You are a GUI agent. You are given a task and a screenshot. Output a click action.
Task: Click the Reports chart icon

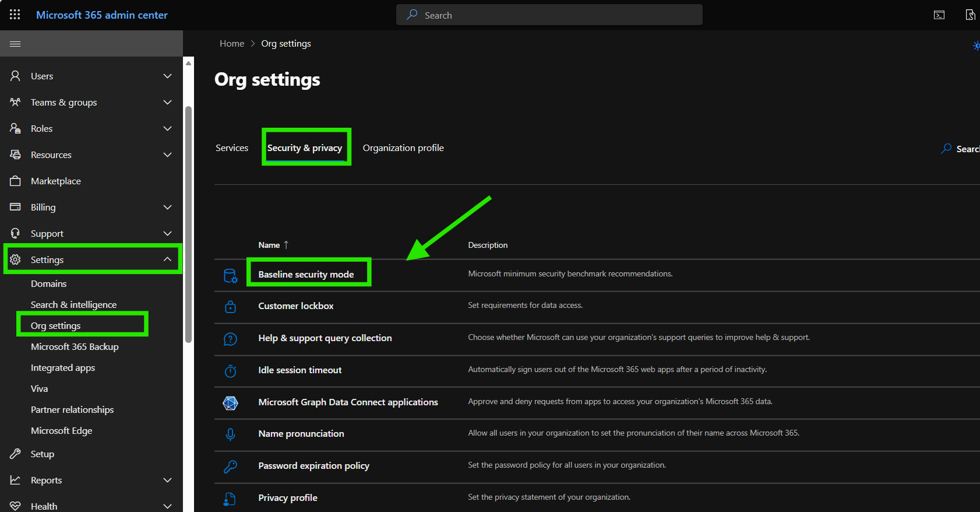tap(15, 480)
